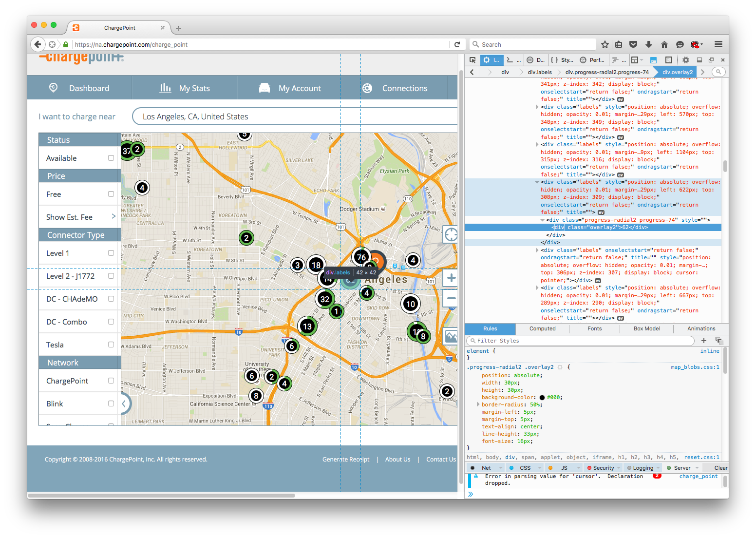
Task: Go to the browser home page icon
Action: tap(664, 44)
